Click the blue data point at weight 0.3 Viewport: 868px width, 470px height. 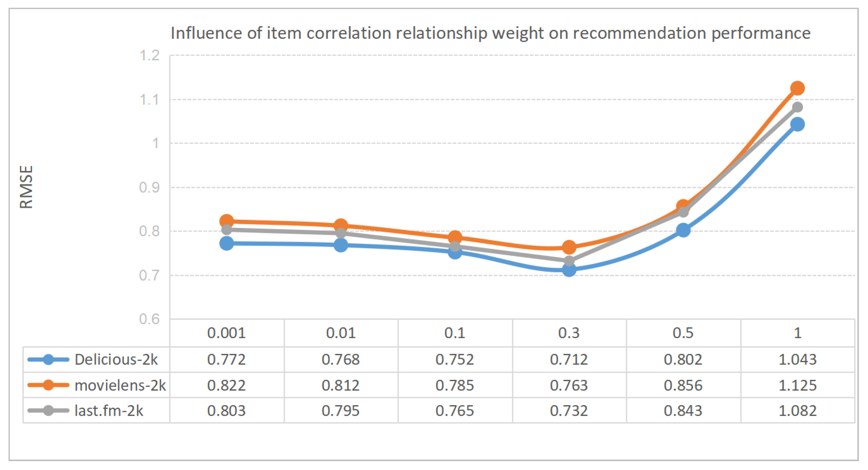(569, 270)
